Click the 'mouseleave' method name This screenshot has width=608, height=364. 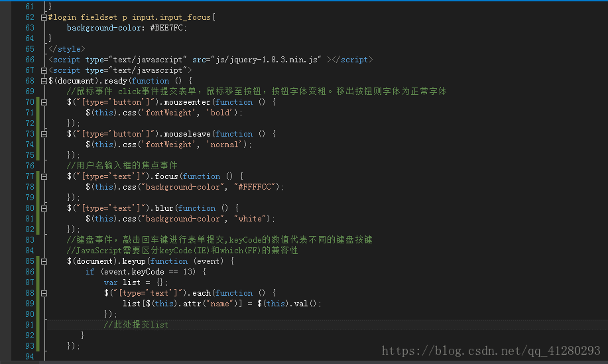tap(187, 134)
